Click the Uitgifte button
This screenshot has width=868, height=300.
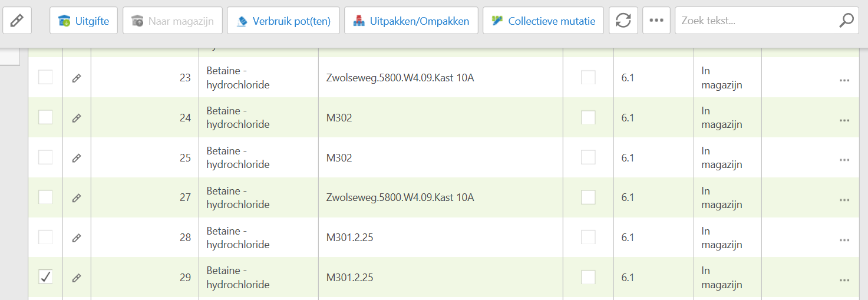pos(84,21)
